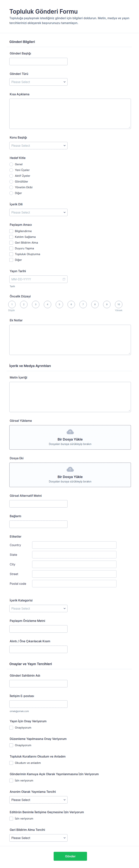Click into the İletişim E-postası field
The image size is (139, 868).
pos(38,704)
